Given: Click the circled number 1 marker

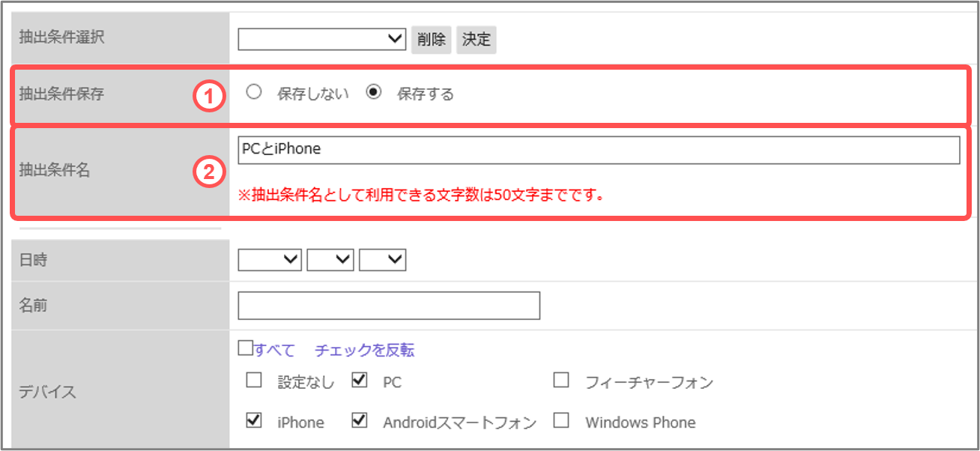Looking at the screenshot, I should coord(211,97).
